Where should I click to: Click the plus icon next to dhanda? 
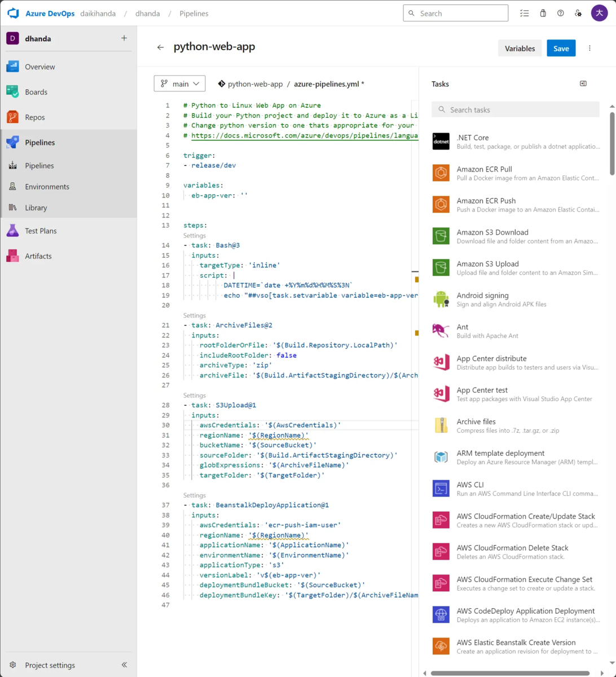click(x=124, y=38)
